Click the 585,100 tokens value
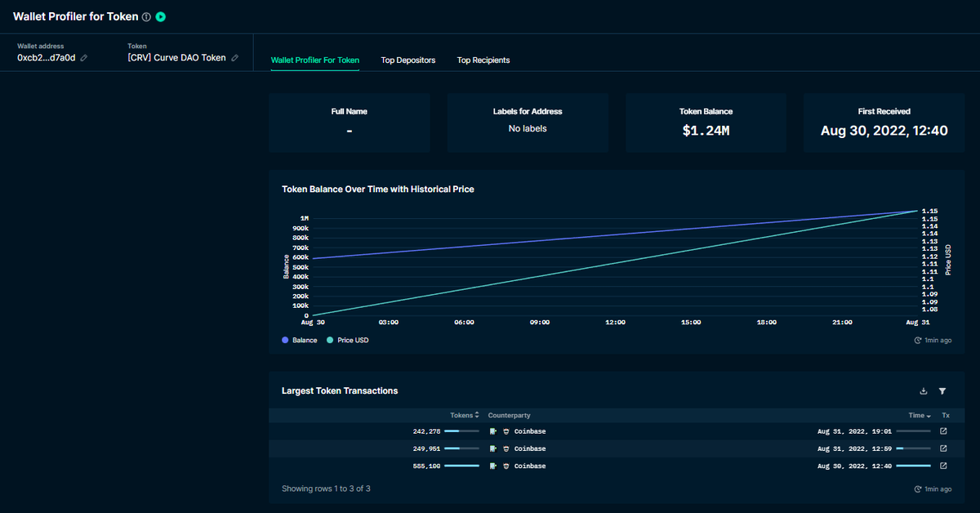Screen dimensions: 980x513 (427, 466)
